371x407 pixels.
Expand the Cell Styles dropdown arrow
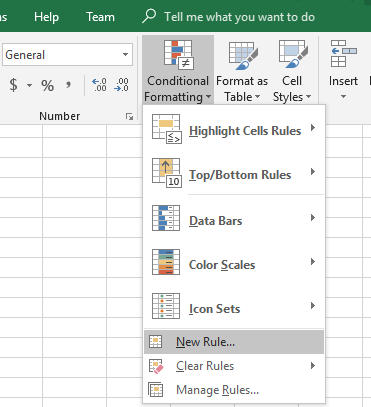308,97
